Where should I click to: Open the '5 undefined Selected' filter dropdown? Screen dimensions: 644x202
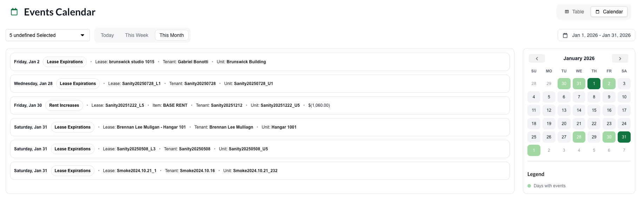pyautogui.click(x=48, y=35)
